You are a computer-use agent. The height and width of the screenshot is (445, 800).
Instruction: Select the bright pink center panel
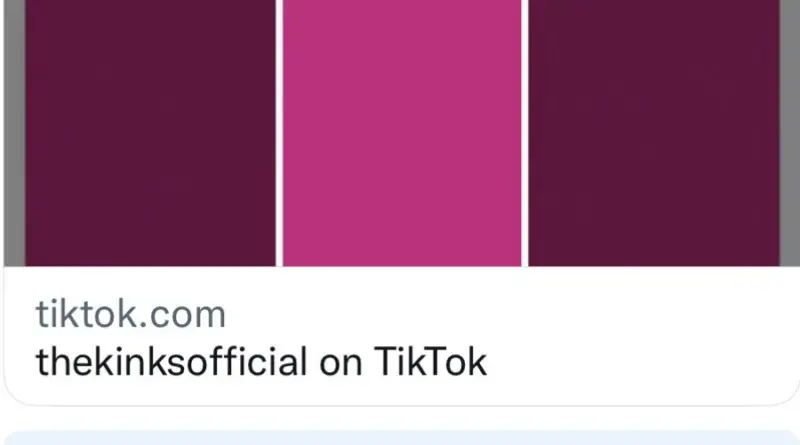click(402, 133)
